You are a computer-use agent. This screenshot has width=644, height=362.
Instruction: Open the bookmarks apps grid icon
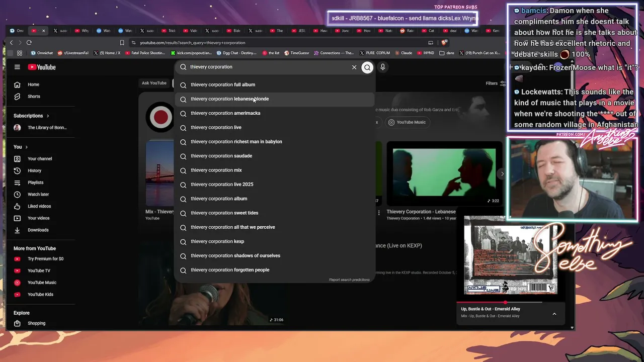tap(19, 53)
